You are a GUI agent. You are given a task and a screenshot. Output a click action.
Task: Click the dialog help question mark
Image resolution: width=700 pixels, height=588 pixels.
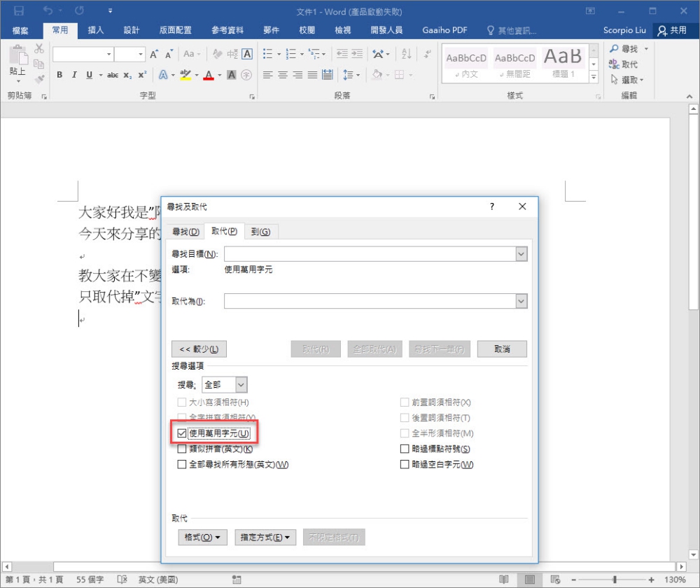(x=492, y=206)
